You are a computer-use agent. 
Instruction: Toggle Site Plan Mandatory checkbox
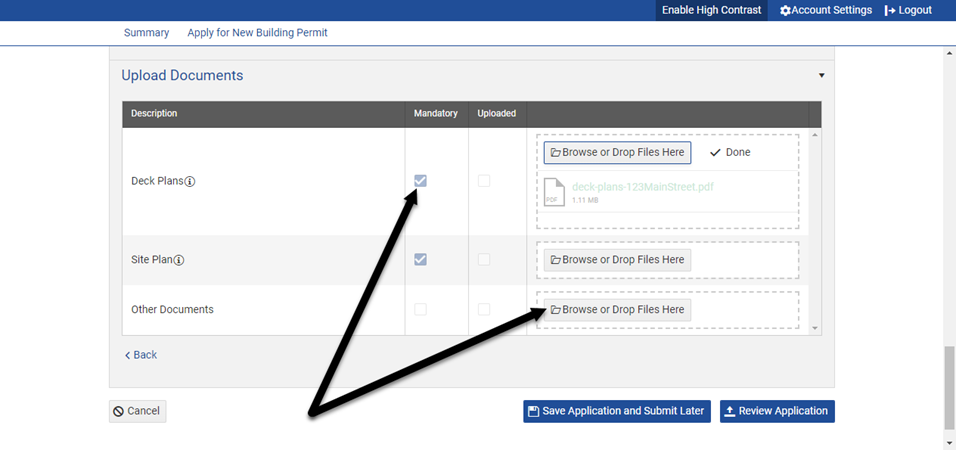(x=421, y=259)
